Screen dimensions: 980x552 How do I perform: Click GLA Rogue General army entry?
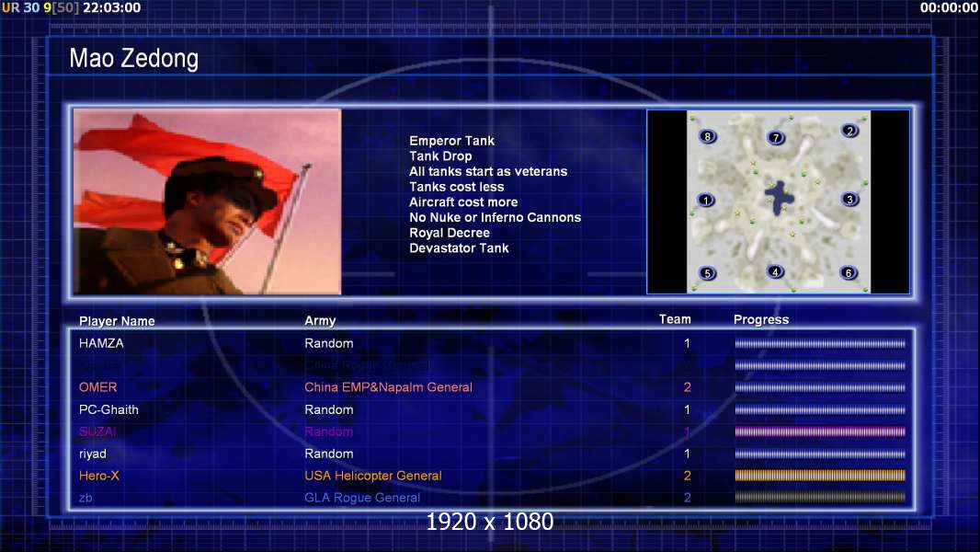tap(362, 498)
